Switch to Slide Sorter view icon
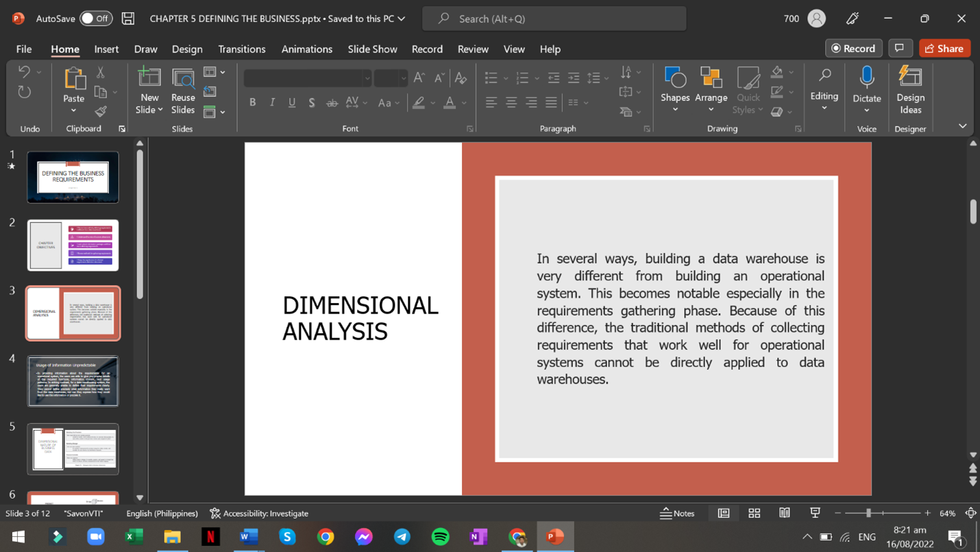Viewport: 980px width, 552px height. 754,513
